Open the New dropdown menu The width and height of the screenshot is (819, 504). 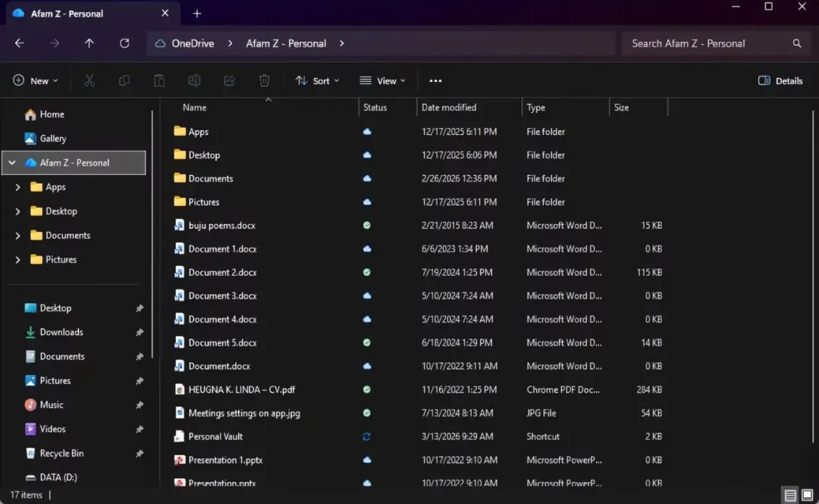pos(35,80)
